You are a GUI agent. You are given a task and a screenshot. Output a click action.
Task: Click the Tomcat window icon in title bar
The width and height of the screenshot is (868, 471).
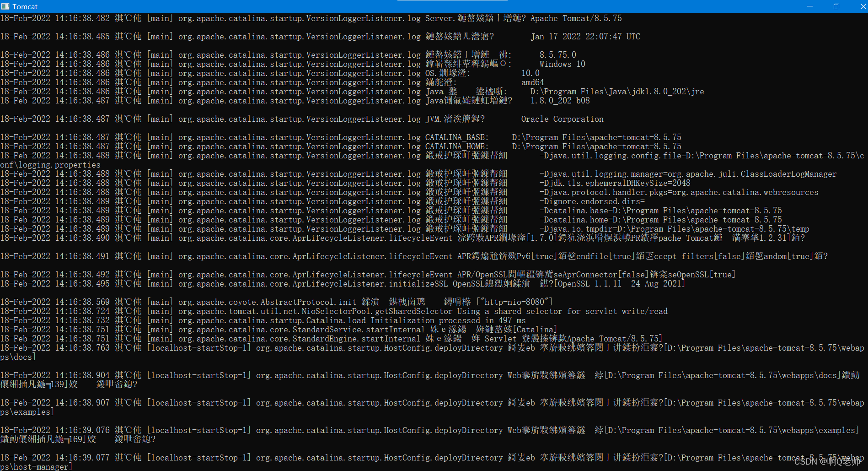pyautogui.click(x=5, y=6)
